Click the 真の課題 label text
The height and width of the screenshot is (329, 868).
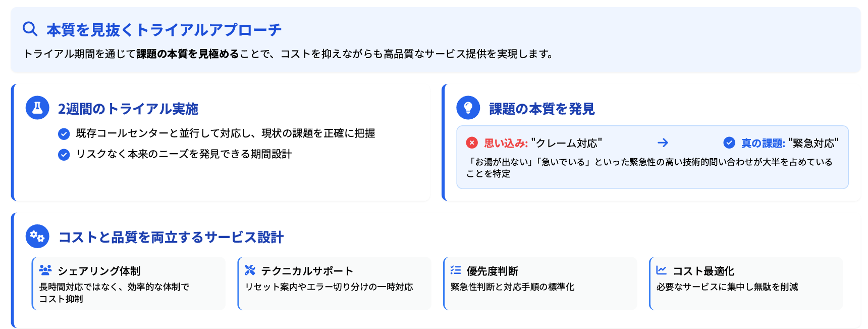tap(763, 144)
